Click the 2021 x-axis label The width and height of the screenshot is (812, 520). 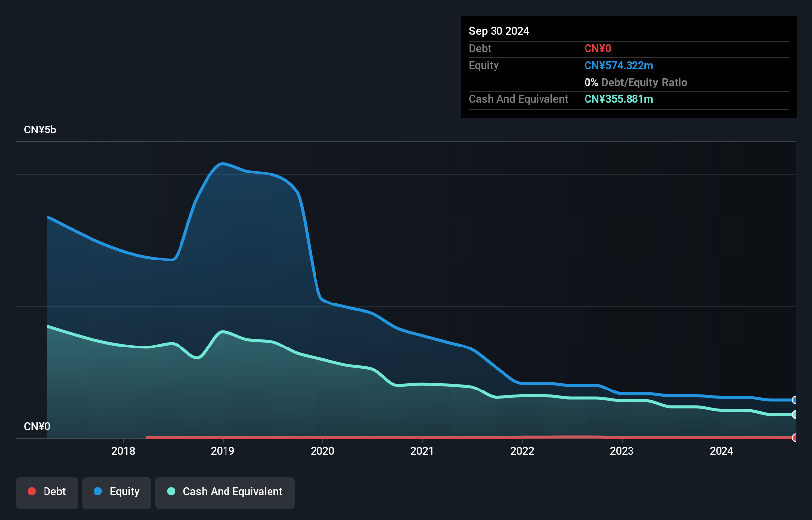pos(422,451)
